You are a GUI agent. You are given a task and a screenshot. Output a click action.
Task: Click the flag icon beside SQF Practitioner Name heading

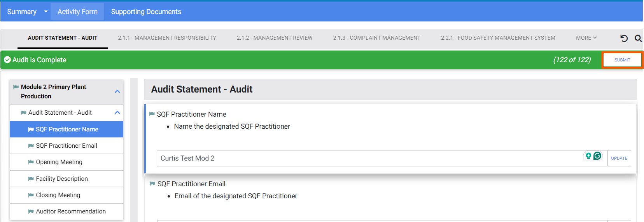point(152,114)
